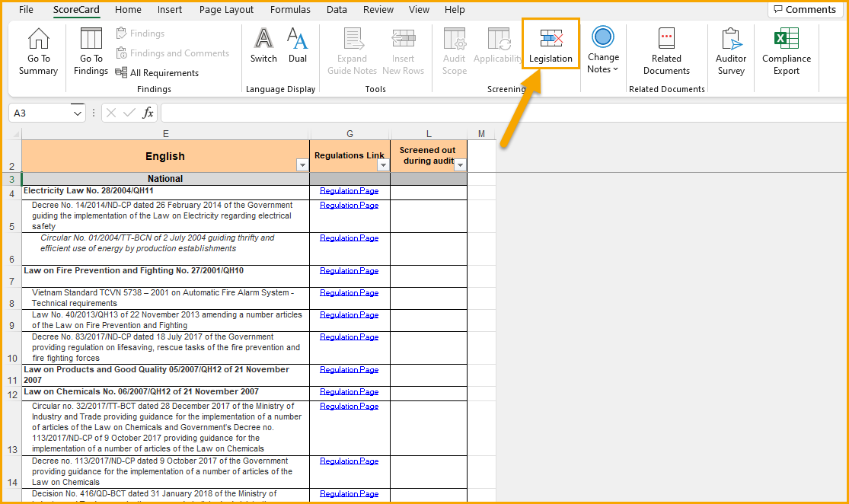Open Go To Summary home icon
Screen dimensions: 849x504
tap(38, 52)
